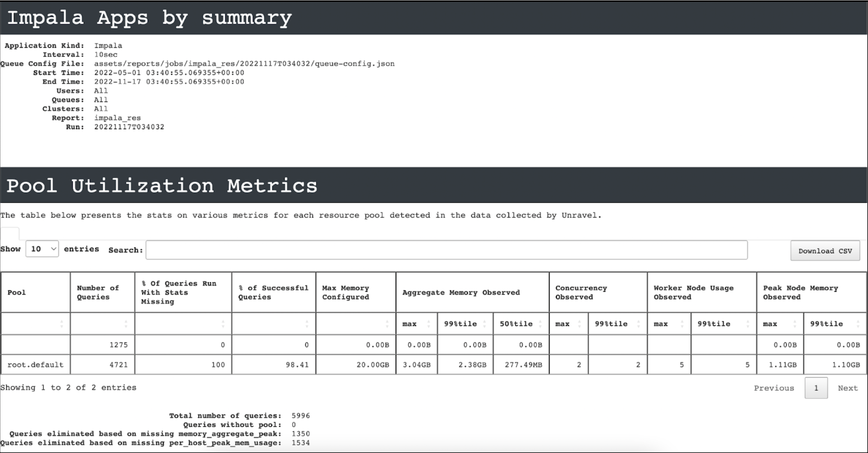Click the 1275 queries value
Image resolution: width=868 pixels, height=453 pixels.
point(118,345)
